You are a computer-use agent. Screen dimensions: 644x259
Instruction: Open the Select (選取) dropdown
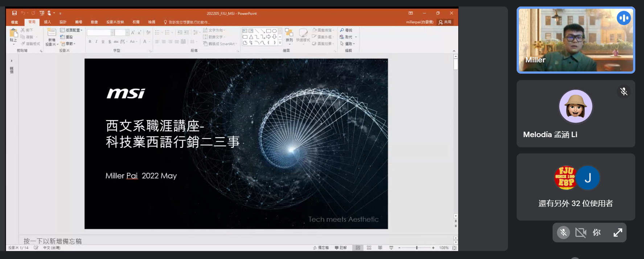pos(348,44)
